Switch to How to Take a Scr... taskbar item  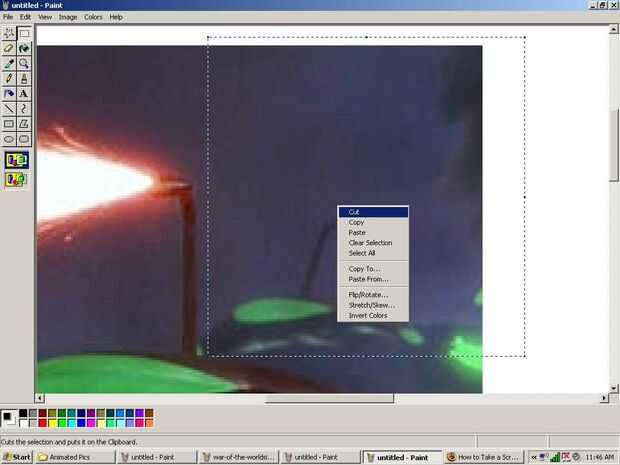[484, 457]
